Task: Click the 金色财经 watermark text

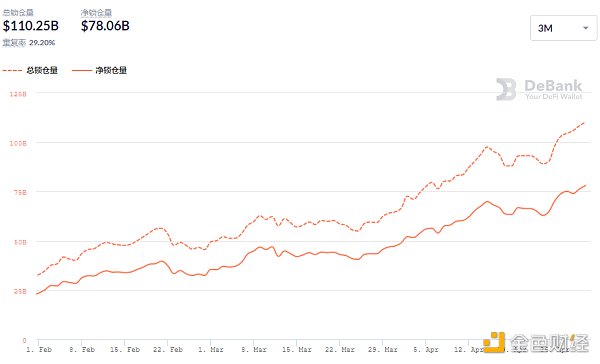Action: (549, 343)
